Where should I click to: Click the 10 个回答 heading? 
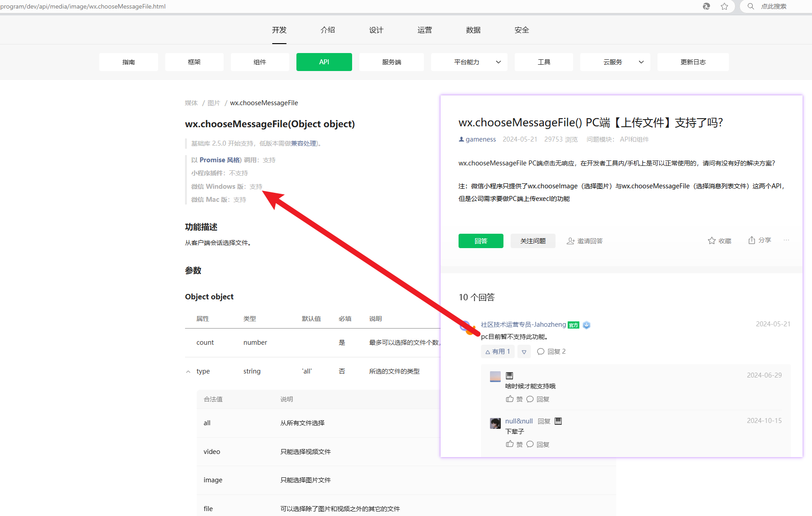click(x=477, y=297)
